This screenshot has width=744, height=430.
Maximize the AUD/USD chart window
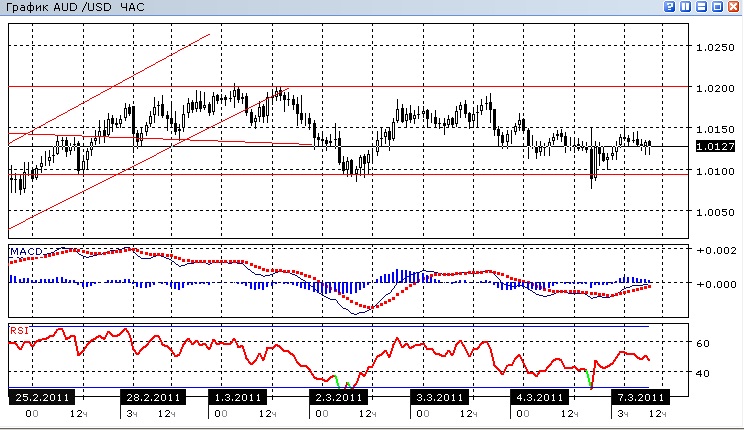tap(717, 7)
